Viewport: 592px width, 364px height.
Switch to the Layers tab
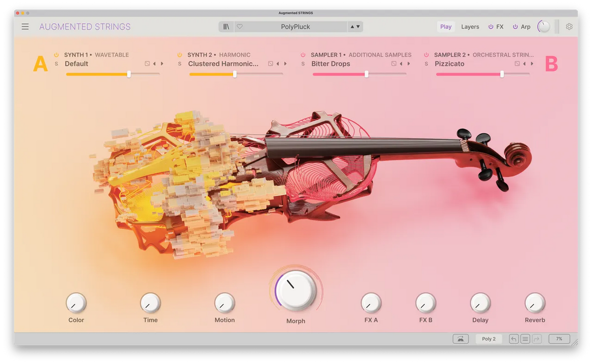tap(470, 27)
